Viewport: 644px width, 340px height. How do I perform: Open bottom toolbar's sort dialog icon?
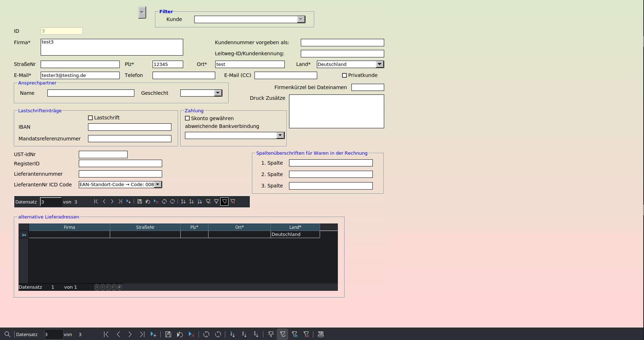tap(232, 334)
